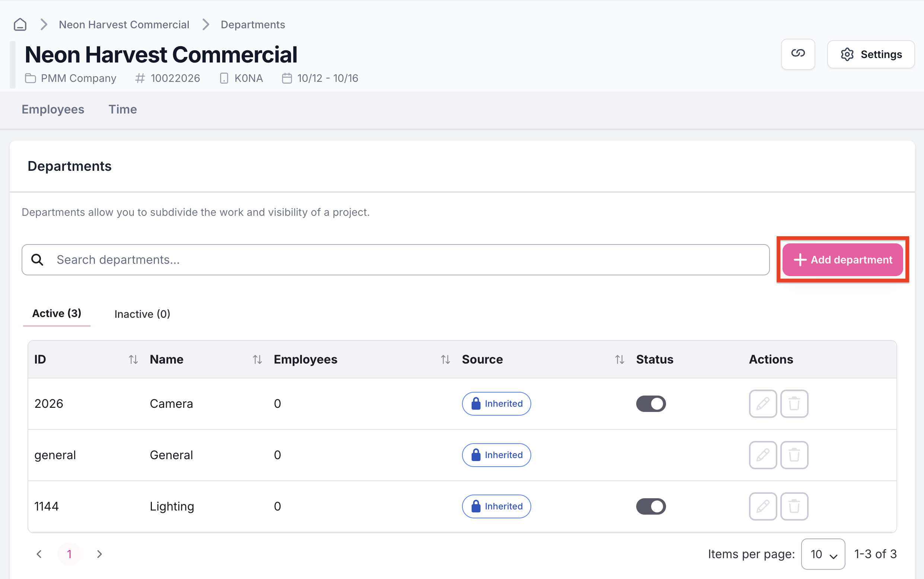Screen dimensions: 924x579
Task: Click the 'Camera' name cell
Action: click(171, 404)
